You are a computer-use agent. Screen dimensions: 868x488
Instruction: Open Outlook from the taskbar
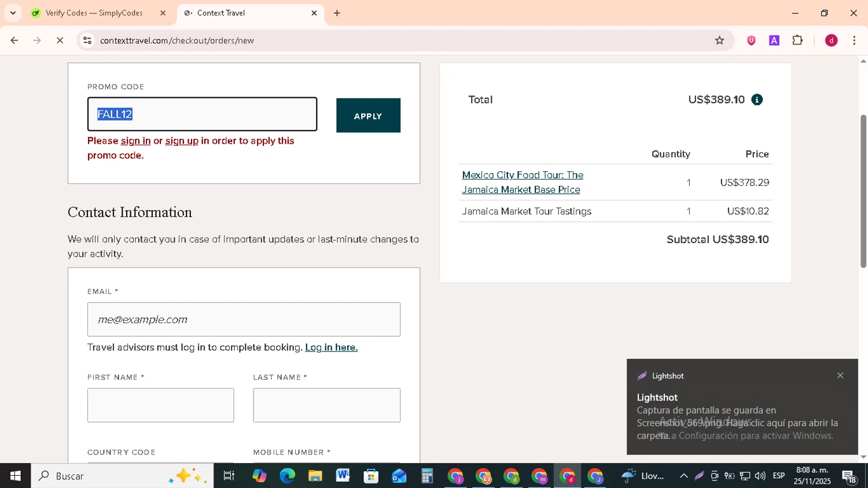coord(399,476)
